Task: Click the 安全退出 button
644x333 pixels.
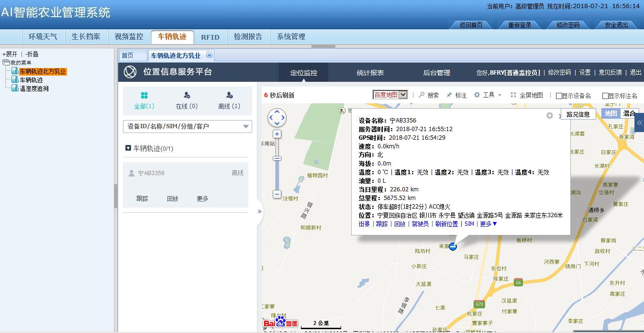Action: click(x=616, y=25)
